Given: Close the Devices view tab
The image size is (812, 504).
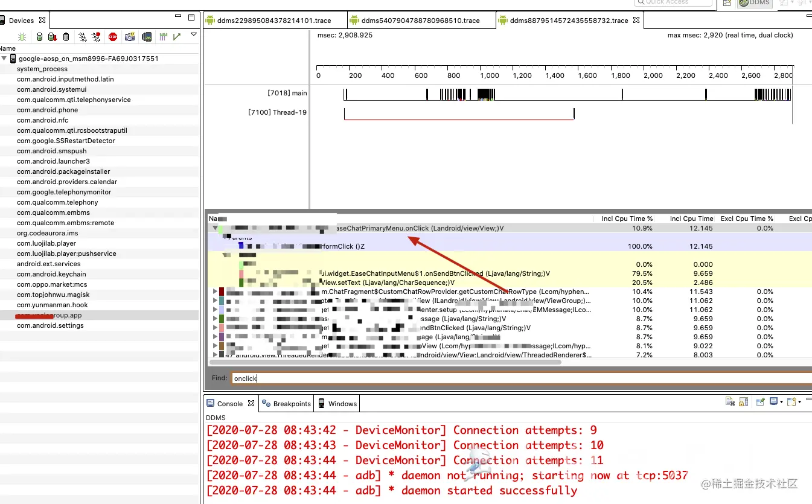Looking at the screenshot, I should (42, 20).
